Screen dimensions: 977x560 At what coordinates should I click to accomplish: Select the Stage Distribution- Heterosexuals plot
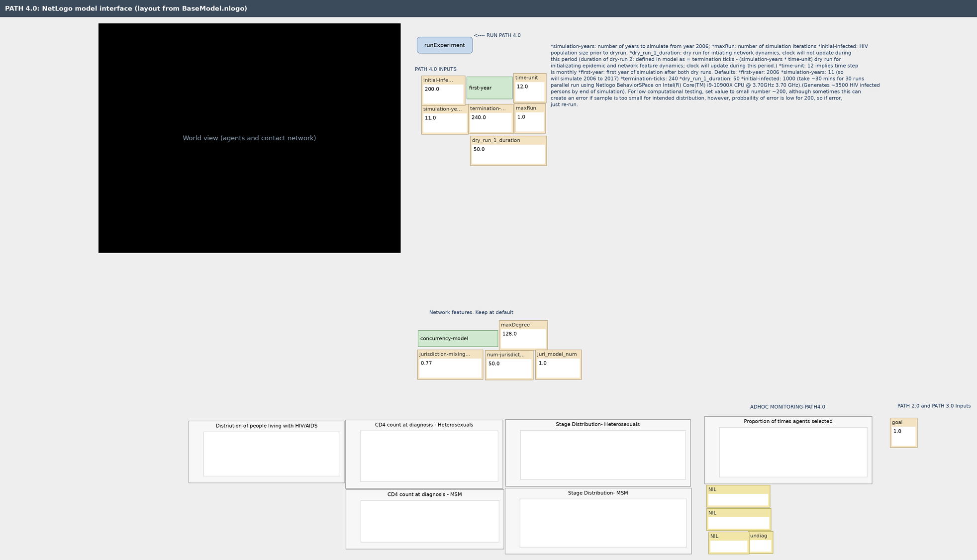click(x=598, y=453)
